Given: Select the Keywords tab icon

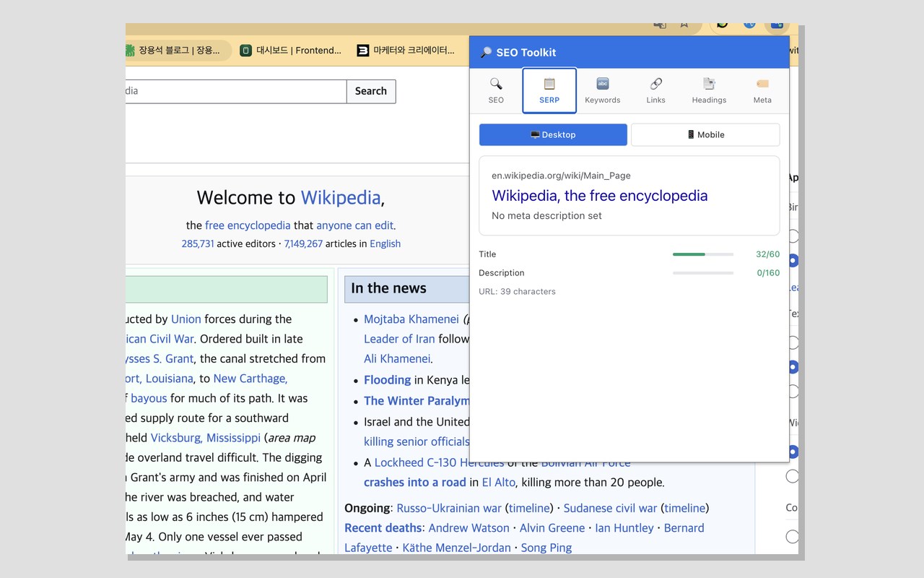Looking at the screenshot, I should [x=603, y=84].
